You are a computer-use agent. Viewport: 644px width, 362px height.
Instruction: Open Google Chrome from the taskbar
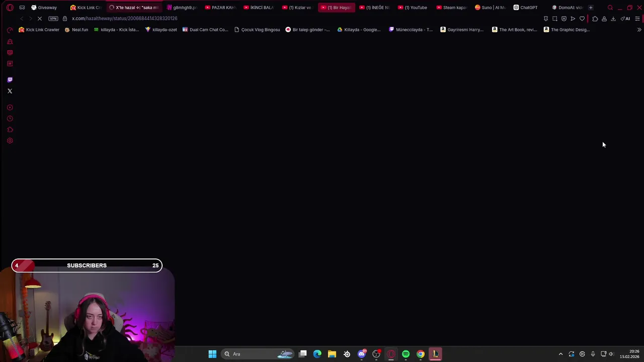tap(421, 354)
